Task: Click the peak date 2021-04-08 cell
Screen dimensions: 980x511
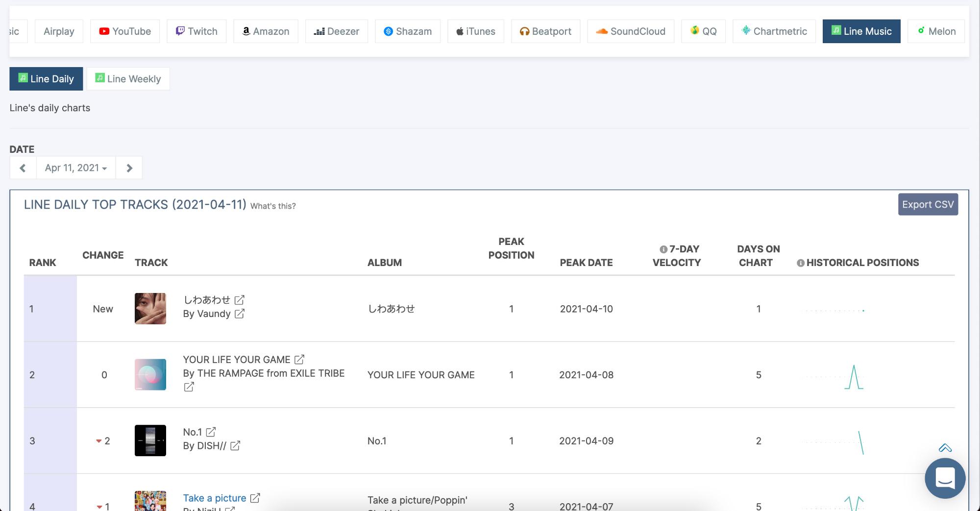Action: (587, 375)
